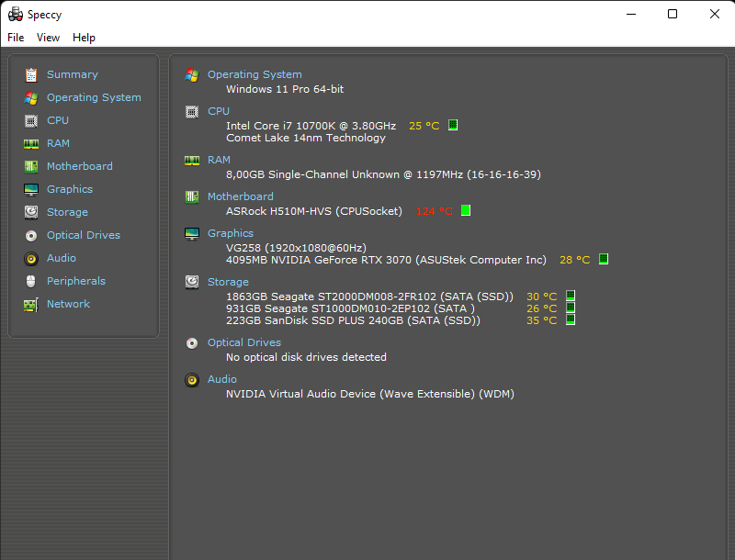This screenshot has width=735, height=560.
Task: Click the Audio heading link in main panel
Action: click(222, 379)
